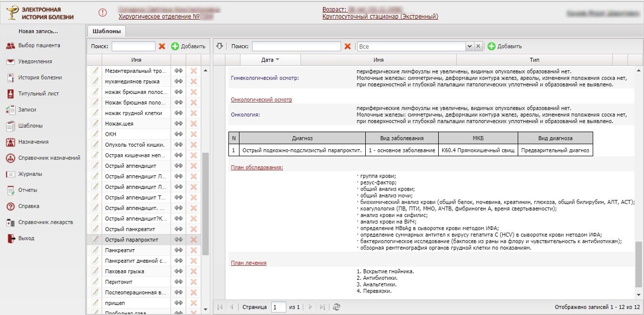Click link arrows icon for Перитонит
The image size is (644, 315).
(x=178, y=282)
